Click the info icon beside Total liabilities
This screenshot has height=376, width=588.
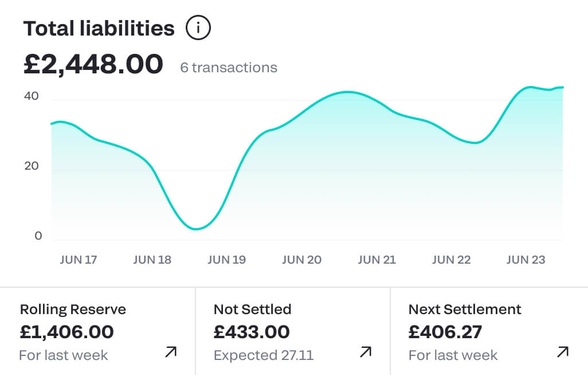pyautogui.click(x=198, y=28)
